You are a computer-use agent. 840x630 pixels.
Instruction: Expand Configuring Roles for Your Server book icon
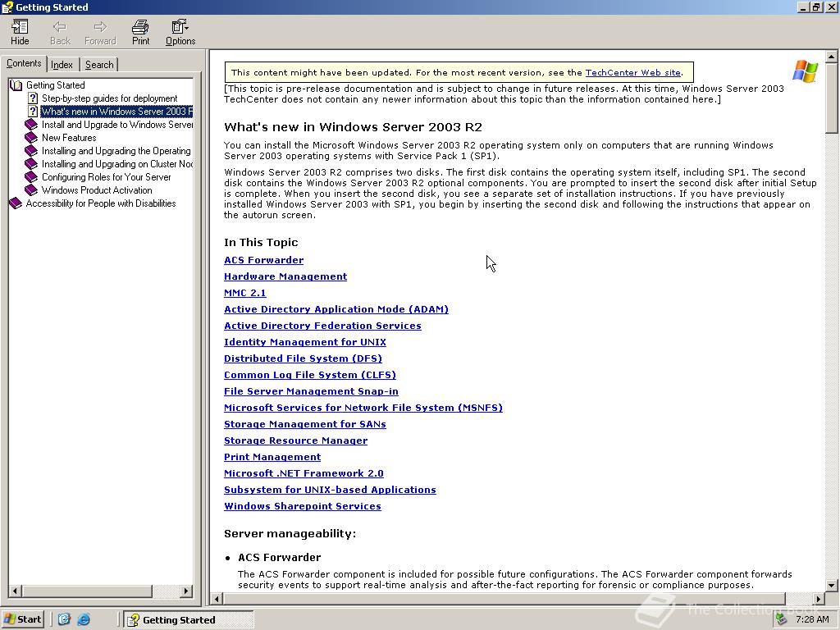pos(32,177)
